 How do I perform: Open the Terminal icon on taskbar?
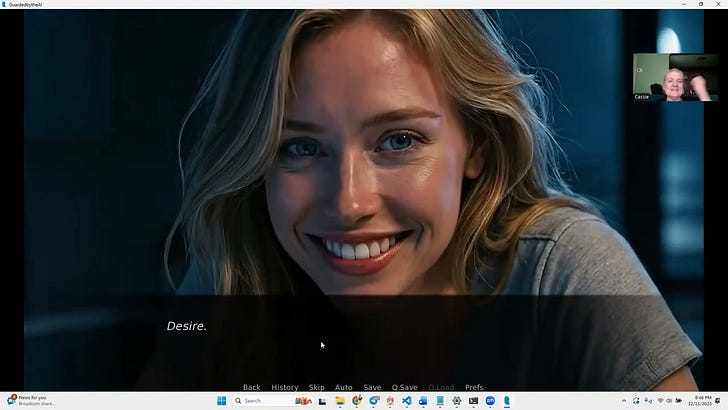(x=473, y=401)
